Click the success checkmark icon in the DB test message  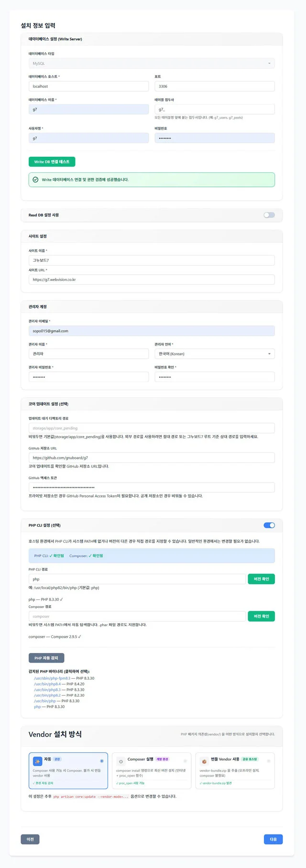tap(35, 180)
